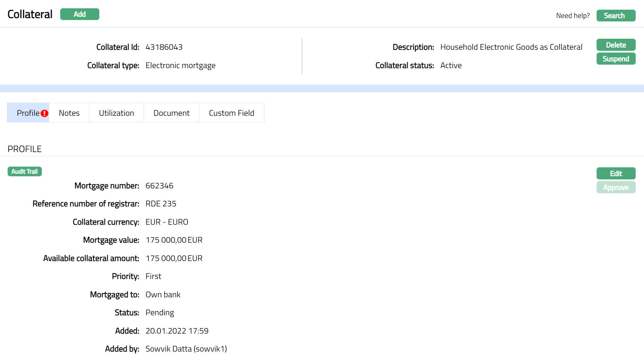The image size is (644, 364).
Task: Click the Pending status value
Action: point(160,312)
